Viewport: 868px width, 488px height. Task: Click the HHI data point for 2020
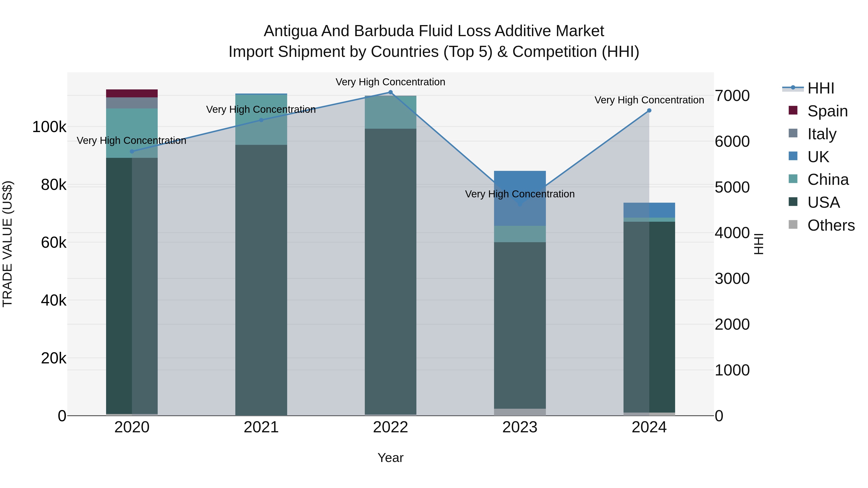pos(132,152)
